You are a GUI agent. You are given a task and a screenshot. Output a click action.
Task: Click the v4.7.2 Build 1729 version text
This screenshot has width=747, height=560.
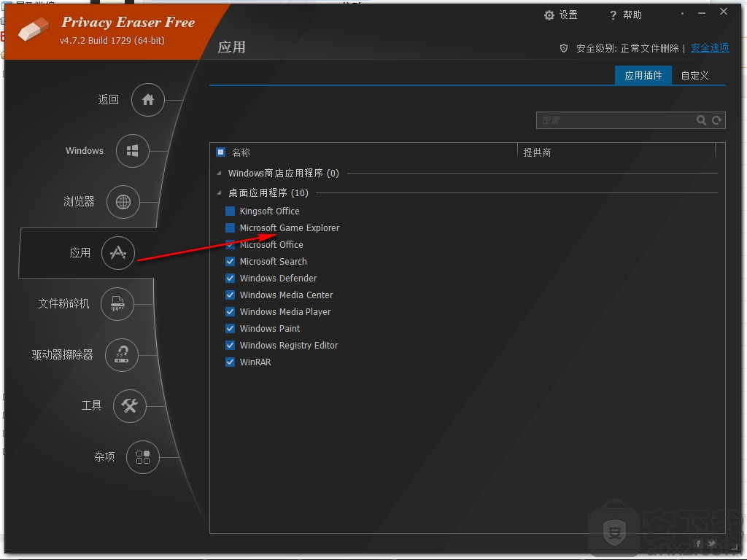click(112, 41)
